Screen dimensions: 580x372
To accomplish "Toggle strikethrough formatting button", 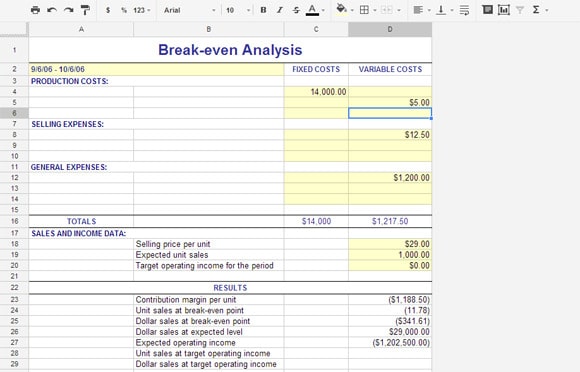I will click(x=296, y=10).
